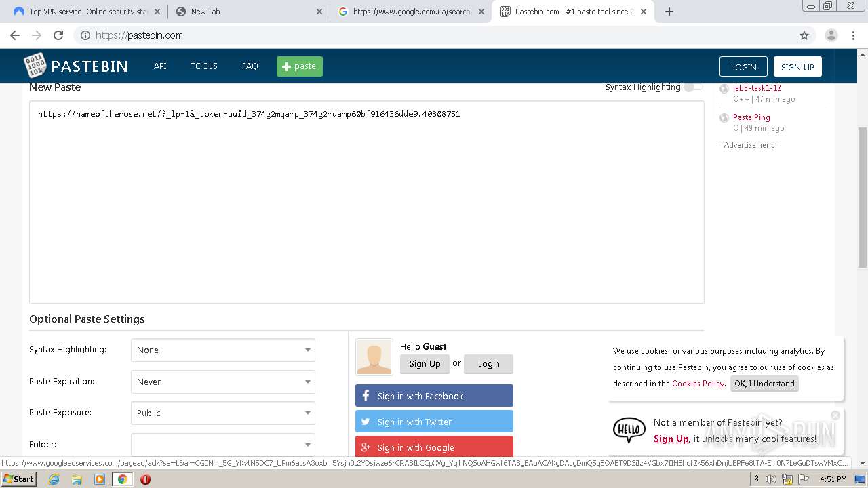Image resolution: width=868 pixels, height=488 pixels.
Task: Click the Pastebin logo icon
Action: pyautogui.click(x=35, y=66)
